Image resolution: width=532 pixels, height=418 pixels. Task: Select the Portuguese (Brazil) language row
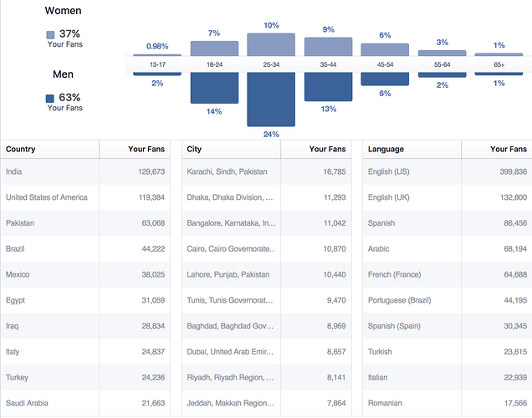click(448, 300)
